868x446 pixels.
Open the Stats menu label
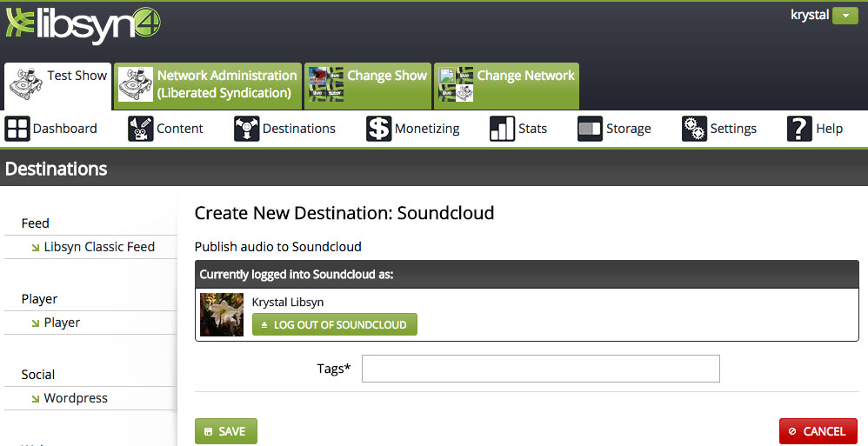[532, 129]
